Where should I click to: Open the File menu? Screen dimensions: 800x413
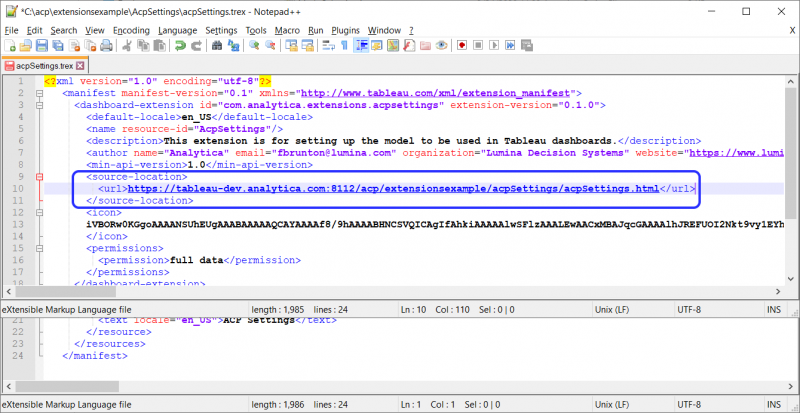[11, 30]
